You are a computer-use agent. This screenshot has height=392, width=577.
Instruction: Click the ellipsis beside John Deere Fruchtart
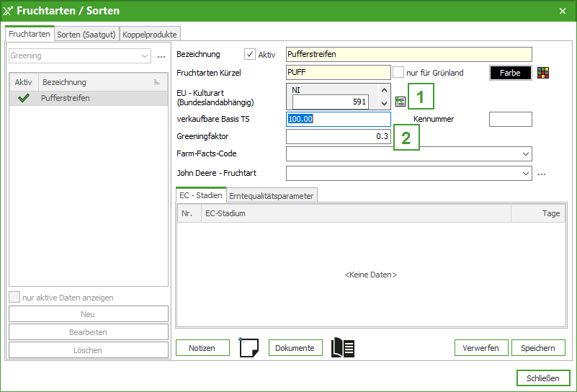(x=542, y=174)
